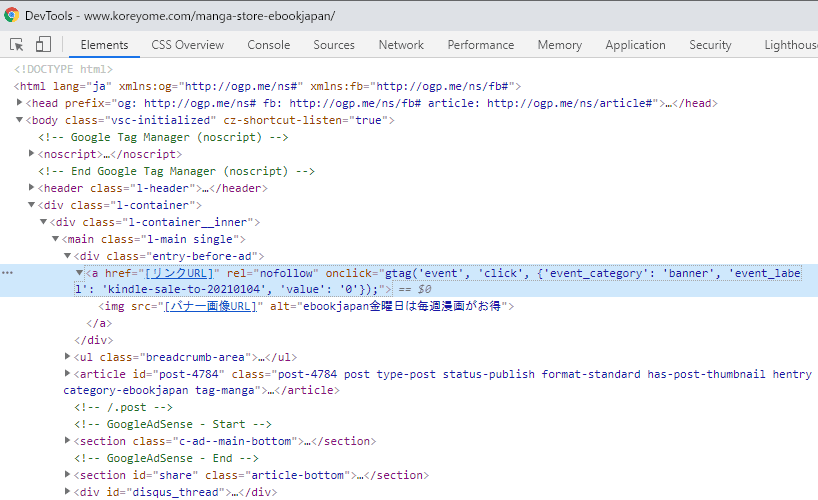Go to the Network tab
This screenshot has height=500, width=818.
click(x=401, y=45)
